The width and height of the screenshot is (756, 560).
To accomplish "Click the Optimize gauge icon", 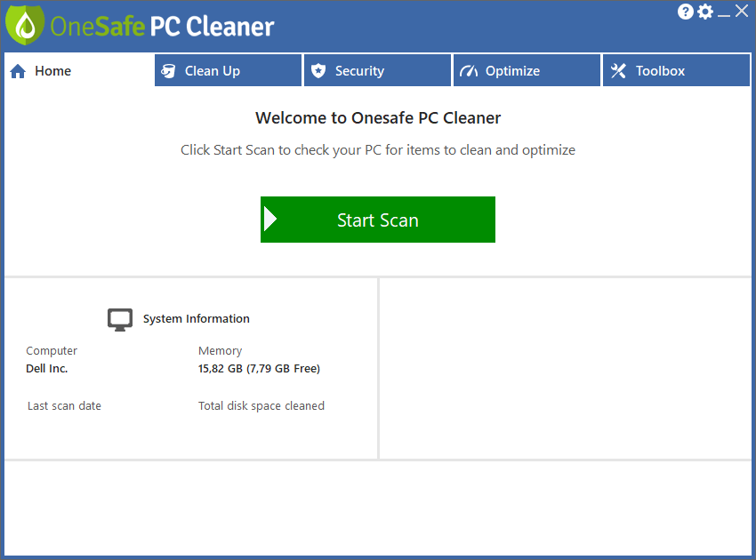I will (x=469, y=71).
